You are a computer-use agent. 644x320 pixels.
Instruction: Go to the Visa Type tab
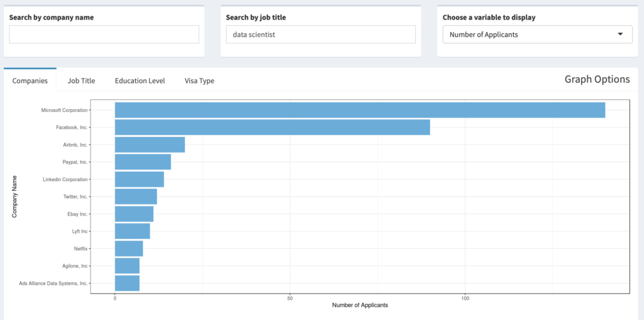pyautogui.click(x=199, y=80)
